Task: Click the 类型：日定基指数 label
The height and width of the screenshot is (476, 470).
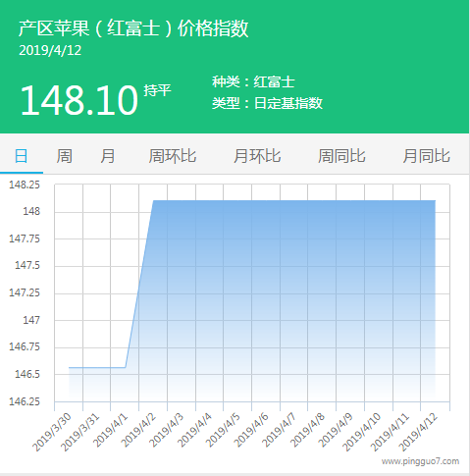Action: point(267,103)
